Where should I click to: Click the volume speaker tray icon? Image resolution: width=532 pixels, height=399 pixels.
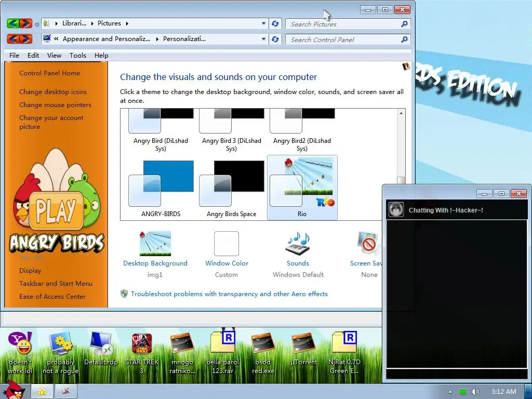pyautogui.click(x=475, y=392)
